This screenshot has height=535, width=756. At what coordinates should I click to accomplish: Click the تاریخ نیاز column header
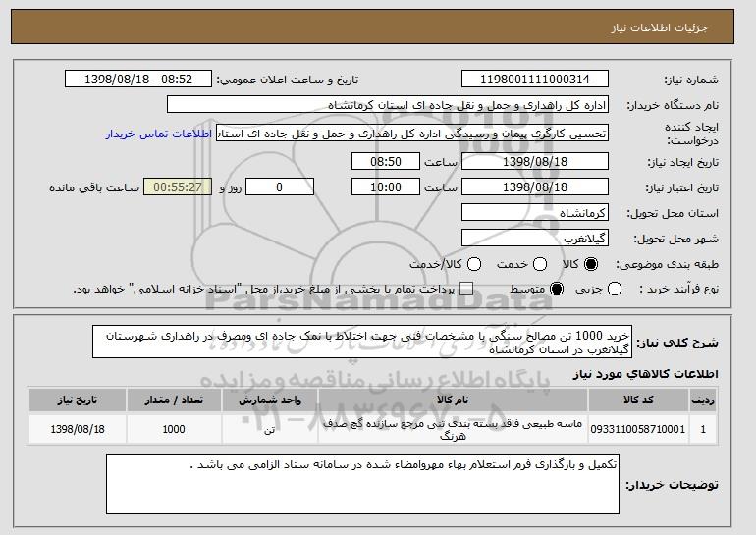point(78,401)
